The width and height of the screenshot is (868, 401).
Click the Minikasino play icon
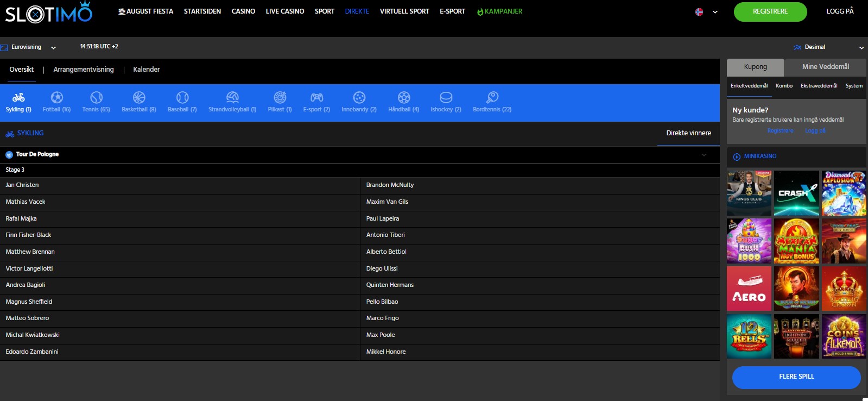pyautogui.click(x=737, y=156)
